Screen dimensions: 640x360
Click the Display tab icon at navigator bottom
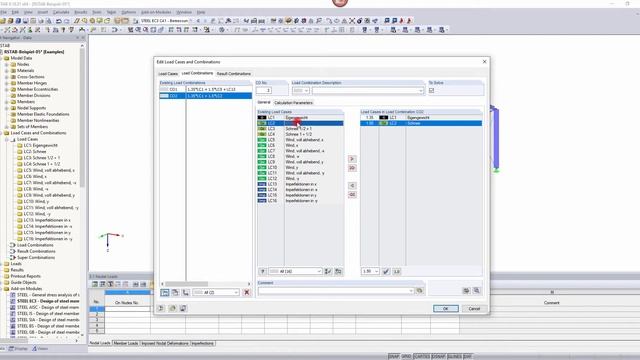pyautogui.click(x=12, y=349)
